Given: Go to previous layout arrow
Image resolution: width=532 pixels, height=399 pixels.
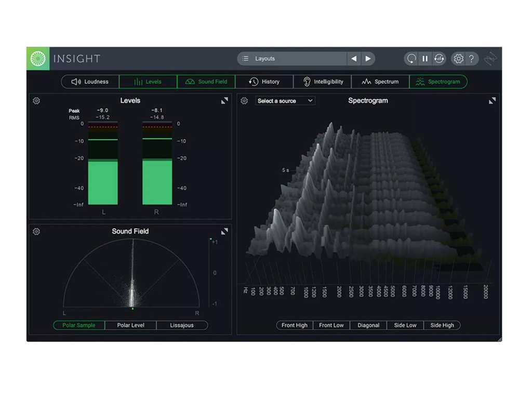Looking at the screenshot, I should point(354,59).
